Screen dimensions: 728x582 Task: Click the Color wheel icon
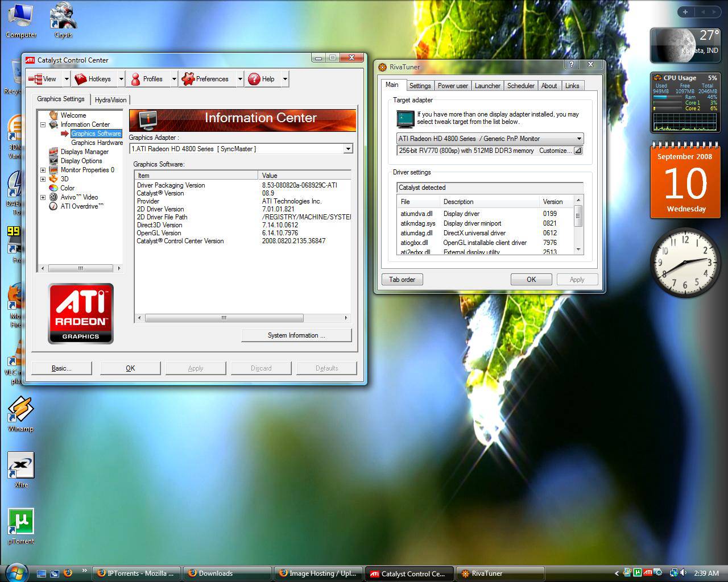coord(53,188)
